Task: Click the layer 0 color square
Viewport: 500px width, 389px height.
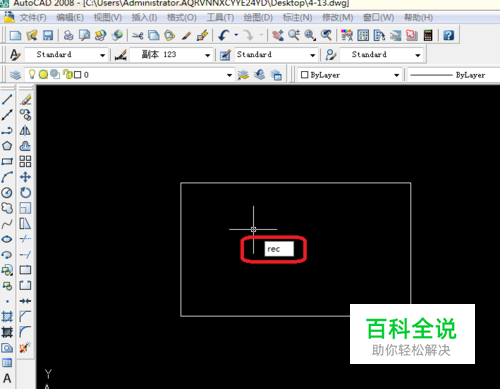Action: (78, 75)
